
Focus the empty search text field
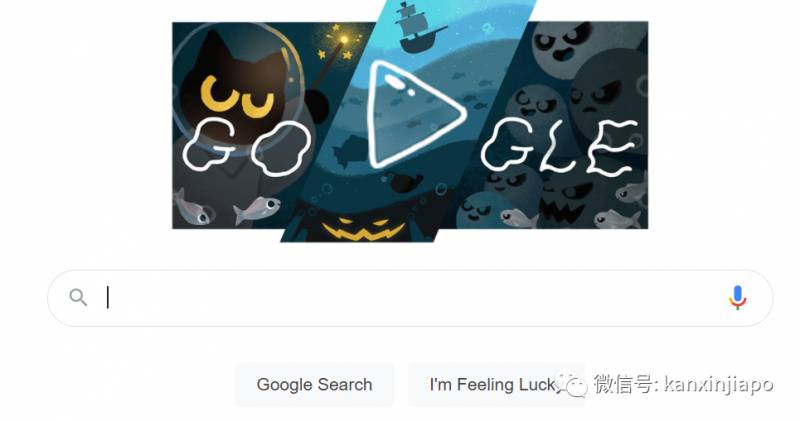(x=410, y=298)
